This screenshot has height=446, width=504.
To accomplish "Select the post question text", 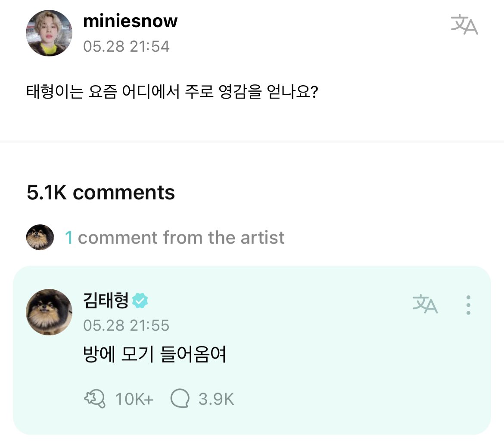I will click(x=172, y=93).
